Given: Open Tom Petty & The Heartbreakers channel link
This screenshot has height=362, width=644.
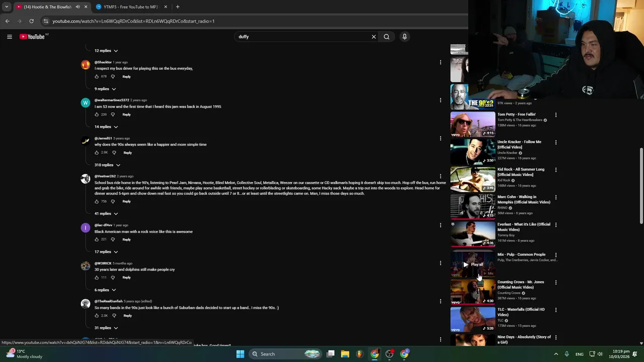Looking at the screenshot, I should pyautogui.click(x=520, y=120).
